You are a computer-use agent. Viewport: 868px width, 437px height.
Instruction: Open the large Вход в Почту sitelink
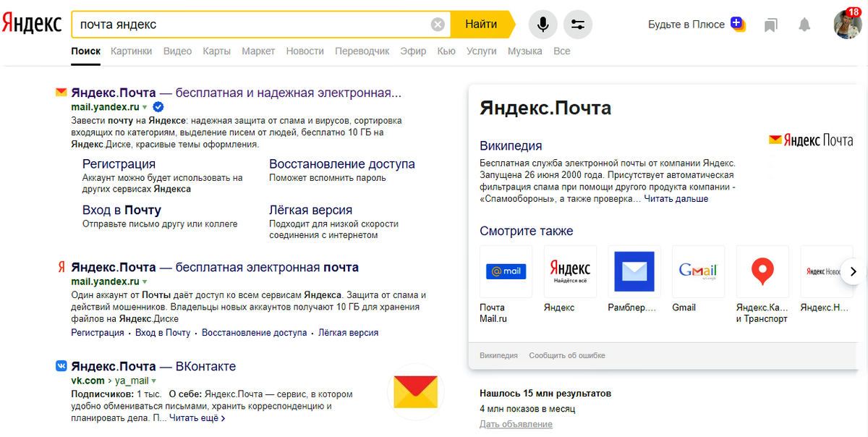[122, 211]
